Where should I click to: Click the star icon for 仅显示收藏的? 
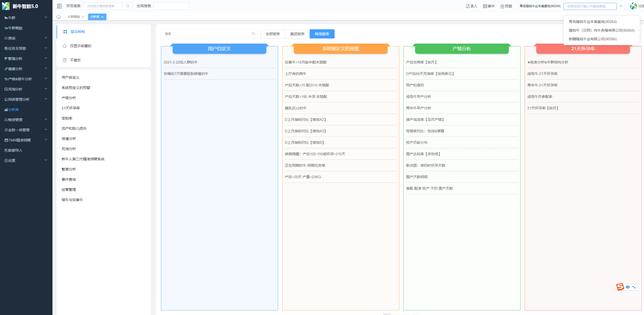point(65,46)
